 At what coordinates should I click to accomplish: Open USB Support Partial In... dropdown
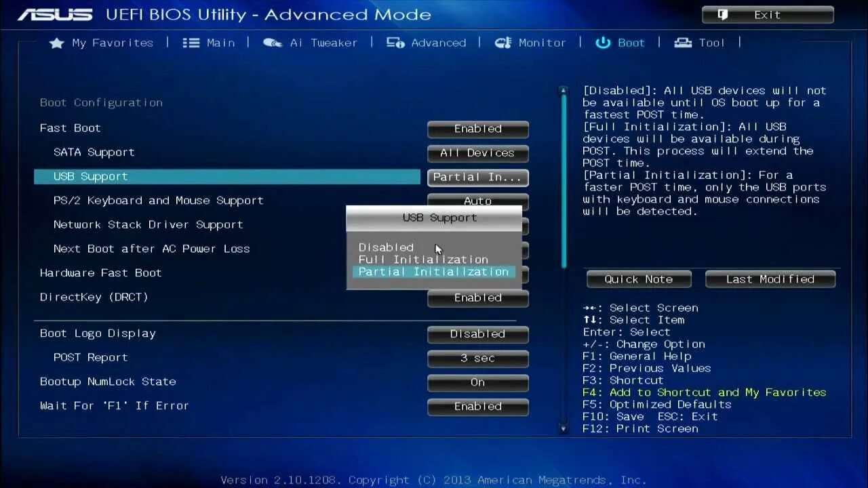coord(478,177)
